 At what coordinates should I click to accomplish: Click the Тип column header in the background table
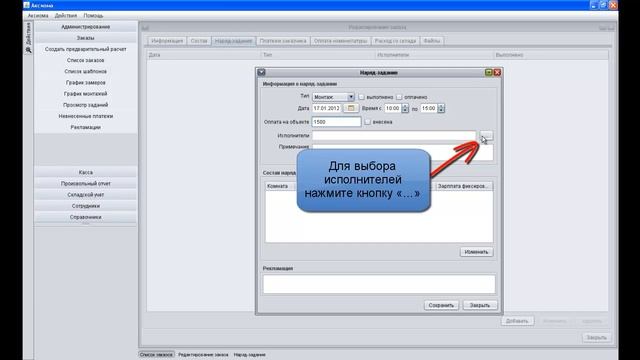click(x=318, y=55)
